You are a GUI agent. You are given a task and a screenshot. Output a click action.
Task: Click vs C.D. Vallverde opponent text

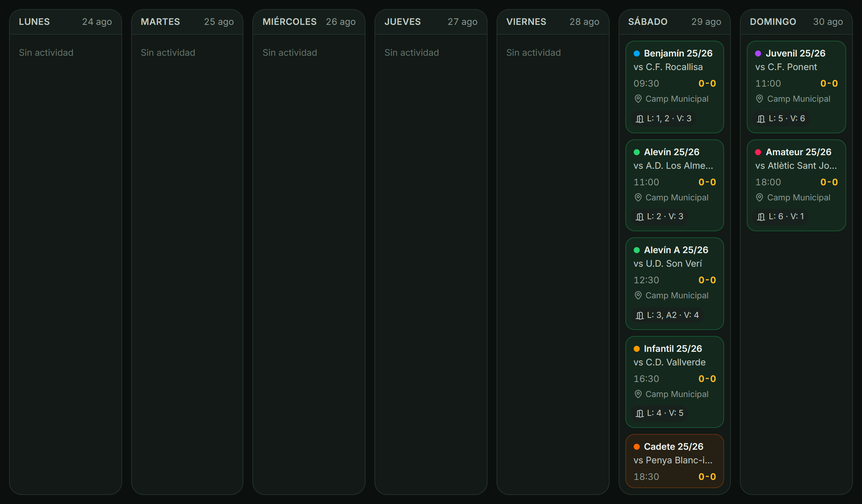click(x=669, y=362)
